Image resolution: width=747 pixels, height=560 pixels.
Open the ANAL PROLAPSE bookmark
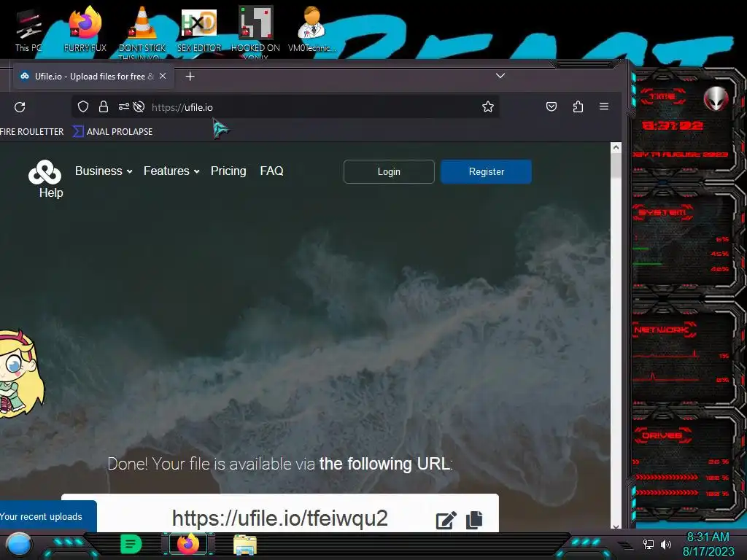[x=113, y=132]
